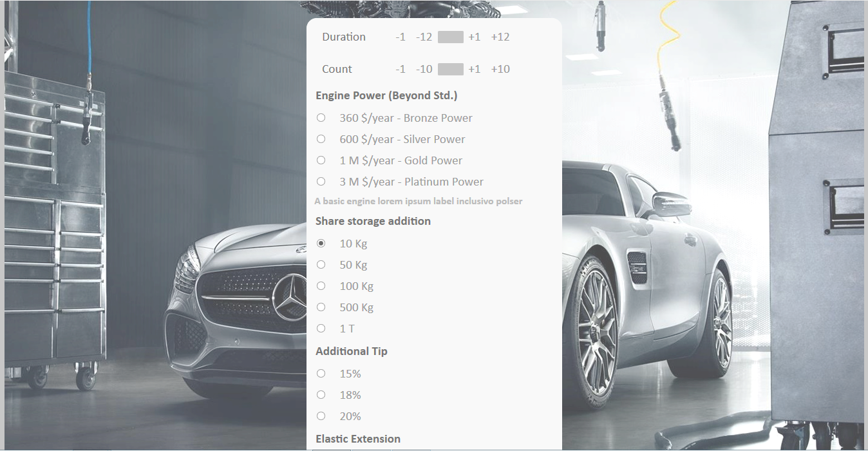Choose 600 $/year Silver Power

[321, 139]
